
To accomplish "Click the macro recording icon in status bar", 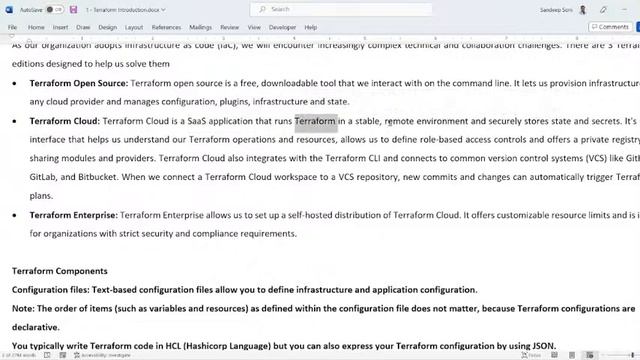I will [x=62, y=355].
